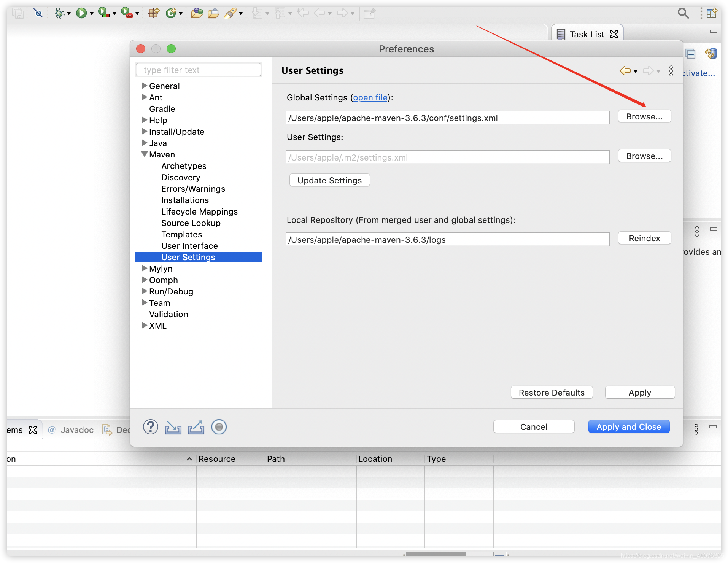Click the Debug bug icon in toolbar
This screenshot has width=728, height=563.
click(x=59, y=13)
